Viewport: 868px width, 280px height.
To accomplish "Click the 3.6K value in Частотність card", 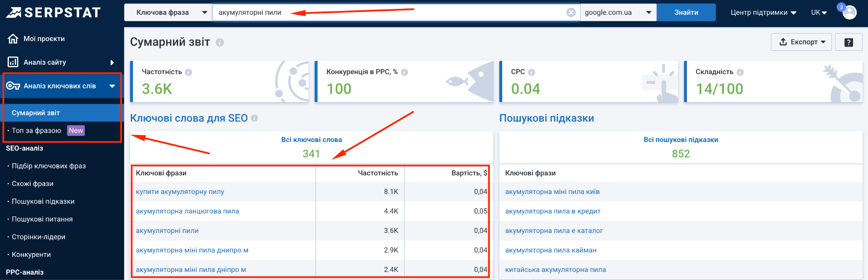I will 157,89.
